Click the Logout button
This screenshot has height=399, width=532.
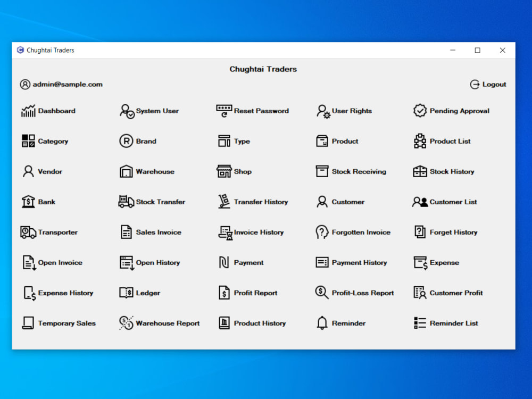coord(488,84)
